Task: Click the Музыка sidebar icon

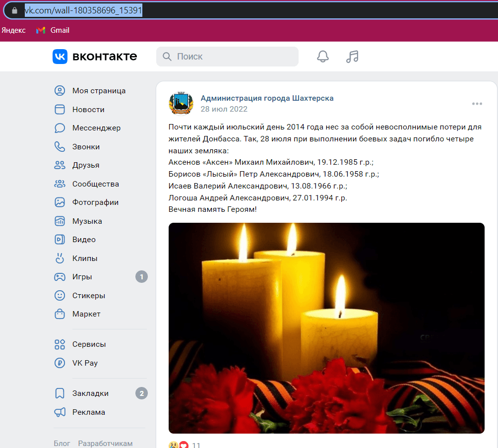Action: click(x=60, y=221)
